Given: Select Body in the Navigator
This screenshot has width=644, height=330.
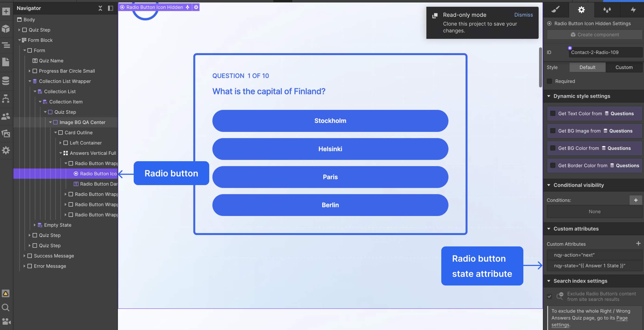Looking at the screenshot, I should click(x=29, y=20).
